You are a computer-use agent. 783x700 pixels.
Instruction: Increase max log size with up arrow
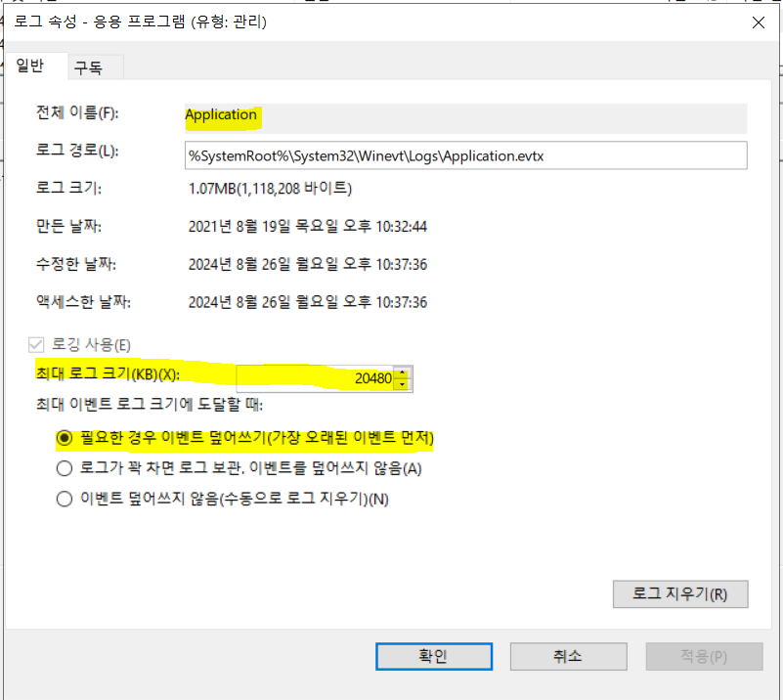[403, 372]
